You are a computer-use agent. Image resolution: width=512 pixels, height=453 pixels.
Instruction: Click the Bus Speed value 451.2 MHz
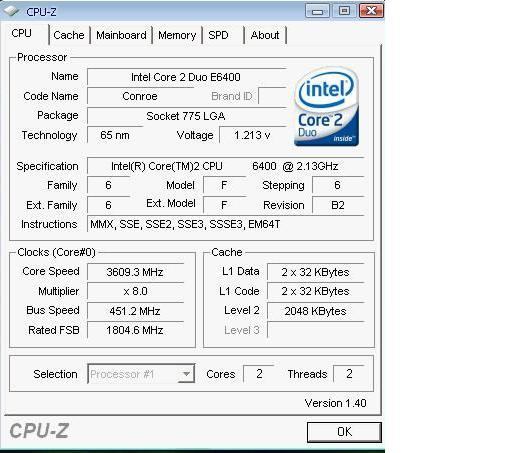135,311
